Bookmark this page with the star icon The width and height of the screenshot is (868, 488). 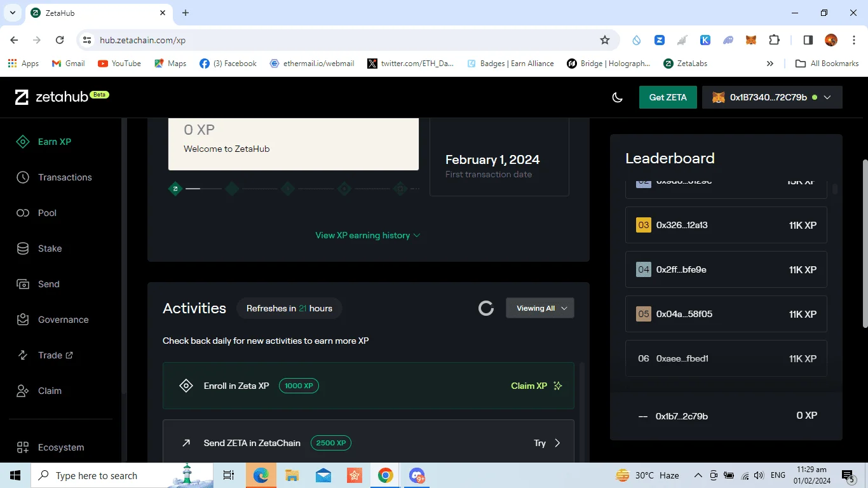click(605, 40)
